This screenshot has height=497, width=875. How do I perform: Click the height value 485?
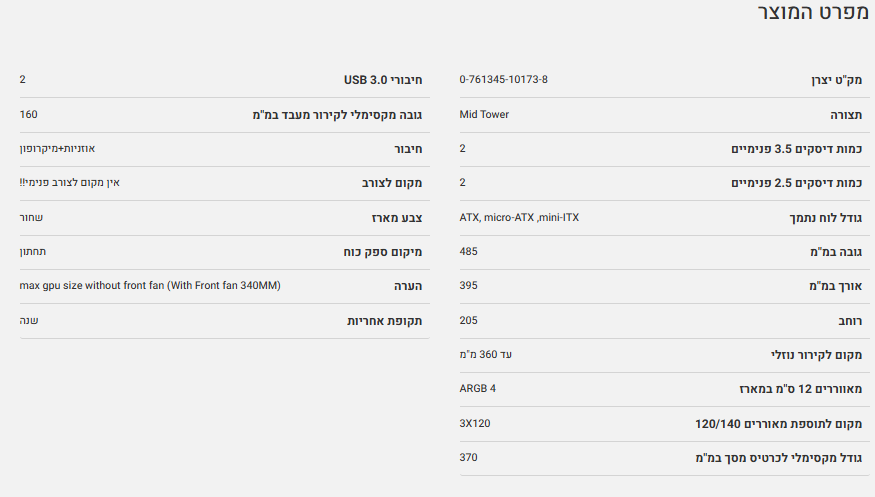(468, 251)
